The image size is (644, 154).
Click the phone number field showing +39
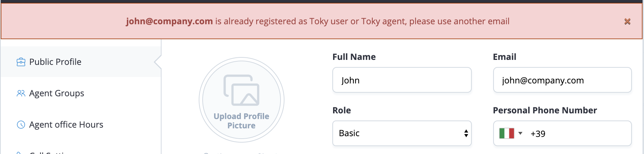(x=579, y=134)
